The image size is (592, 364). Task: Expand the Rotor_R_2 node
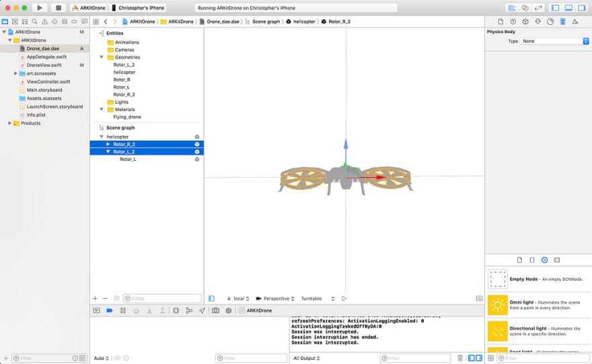(108, 144)
